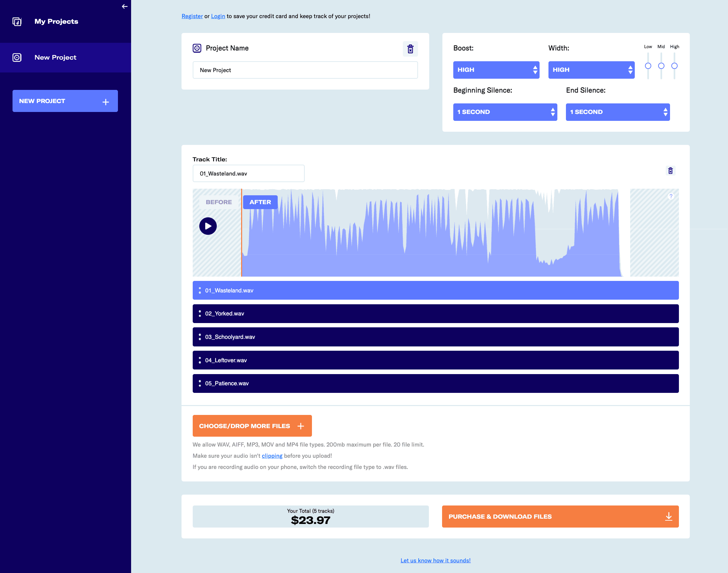Click the Low EQ slider handle

(x=648, y=66)
